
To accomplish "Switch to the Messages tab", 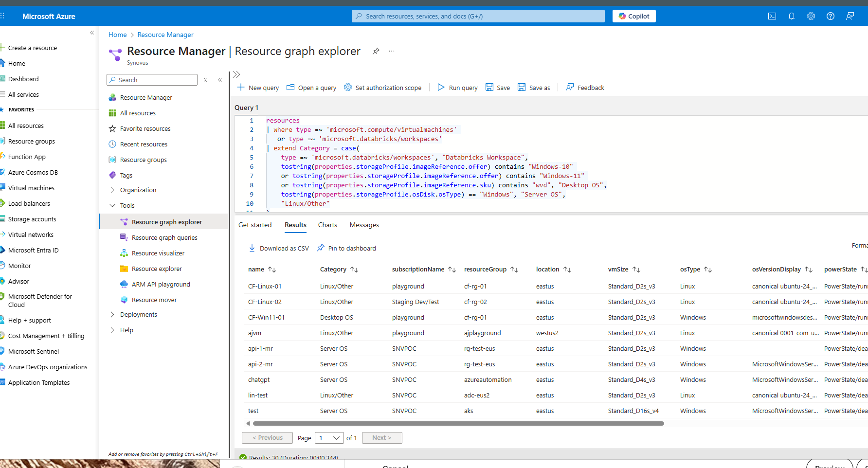I will pyautogui.click(x=364, y=225).
